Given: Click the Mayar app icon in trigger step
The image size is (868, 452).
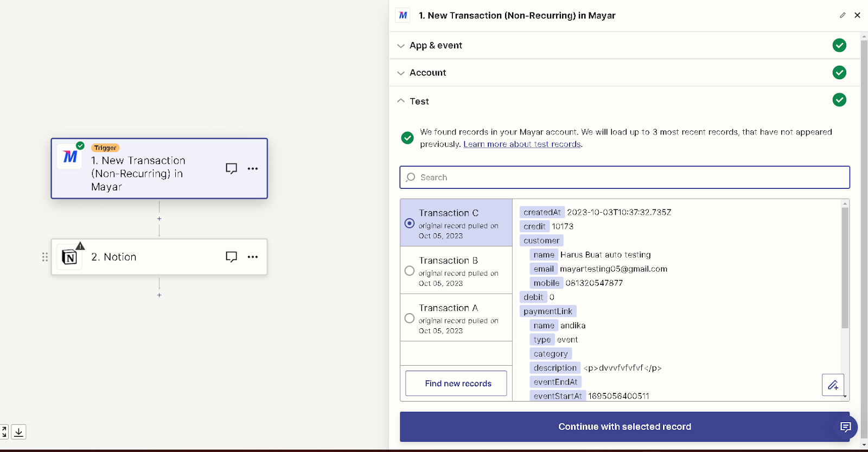Looking at the screenshot, I should point(70,157).
